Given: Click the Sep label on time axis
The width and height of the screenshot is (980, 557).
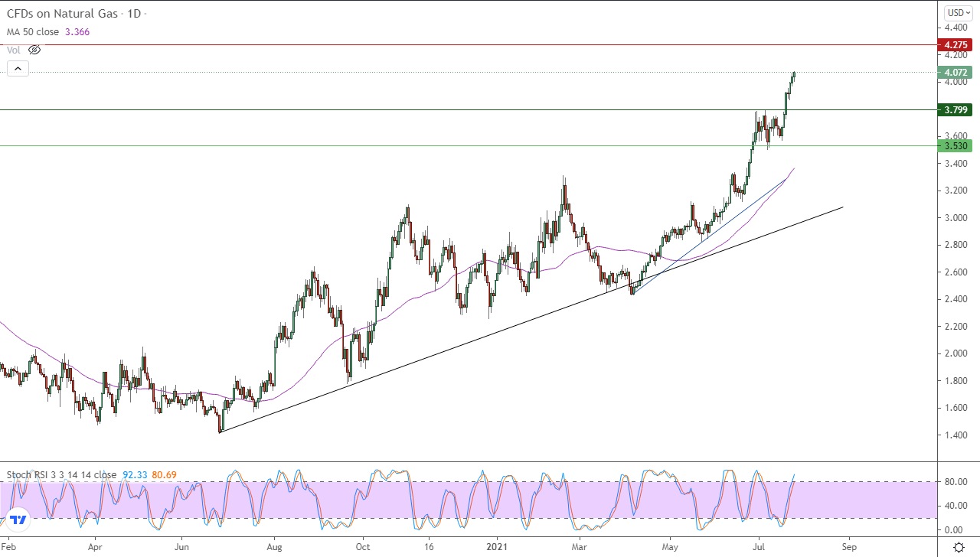Looking at the screenshot, I should point(848,548).
